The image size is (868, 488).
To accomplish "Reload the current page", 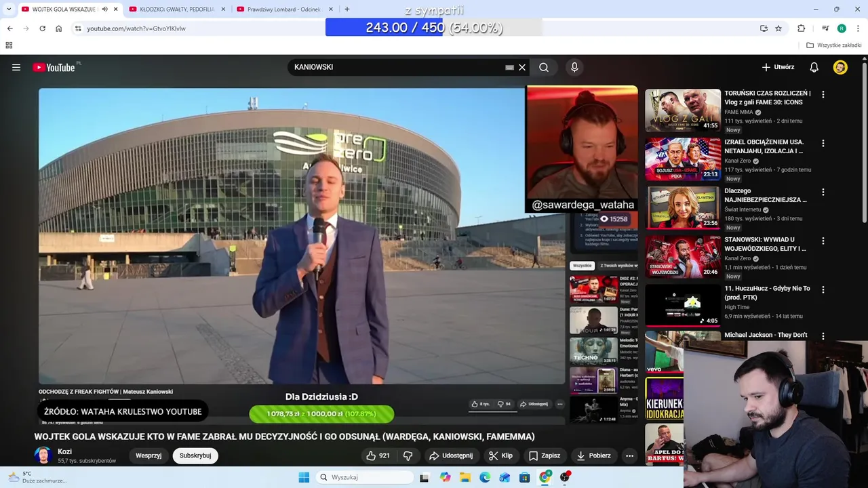I will click(42, 28).
